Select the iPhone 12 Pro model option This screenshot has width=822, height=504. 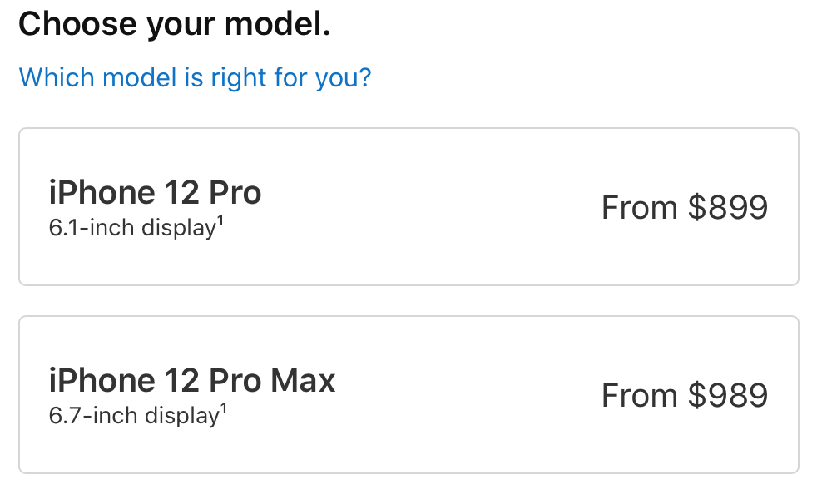pos(408,206)
